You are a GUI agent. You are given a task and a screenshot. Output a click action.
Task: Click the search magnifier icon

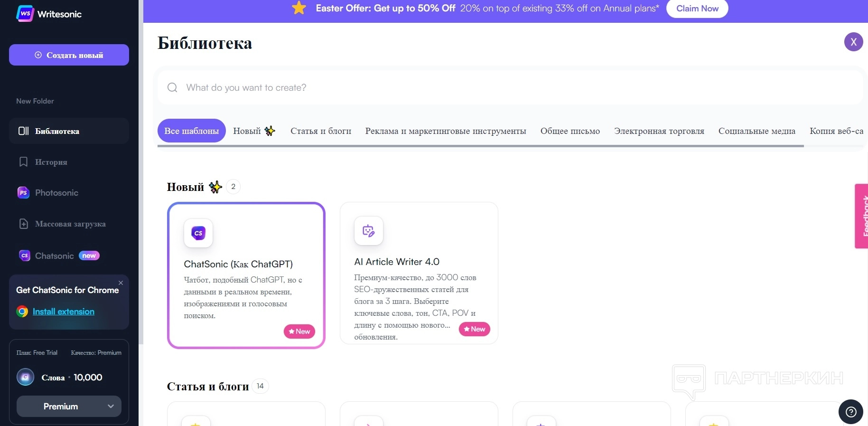point(172,87)
